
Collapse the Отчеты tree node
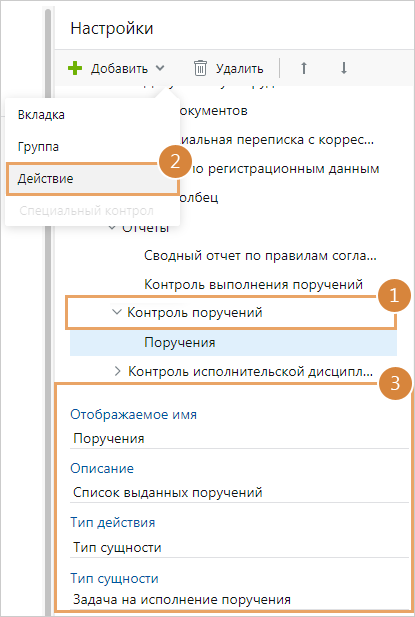[112, 227]
